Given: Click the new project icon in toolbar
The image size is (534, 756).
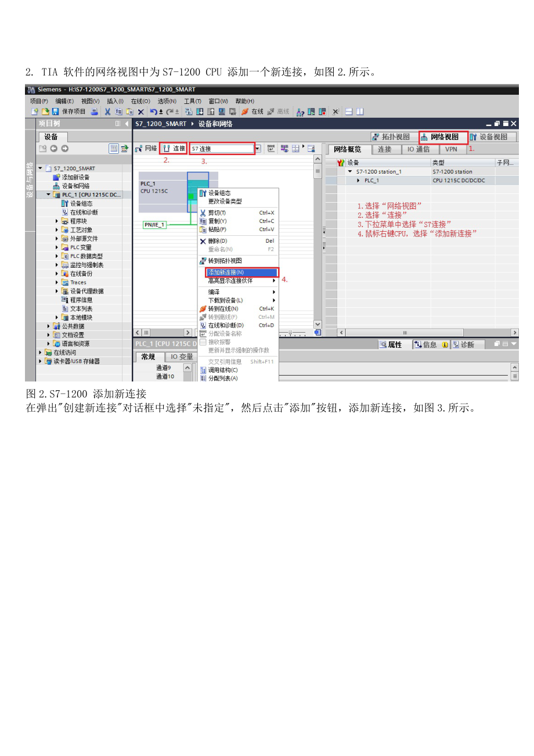Looking at the screenshot, I should click(x=34, y=111).
